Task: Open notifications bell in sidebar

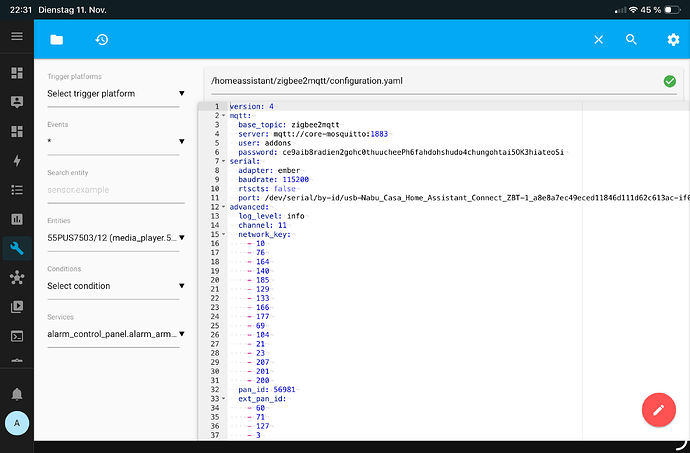Action: pyautogui.click(x=17, y=394)
